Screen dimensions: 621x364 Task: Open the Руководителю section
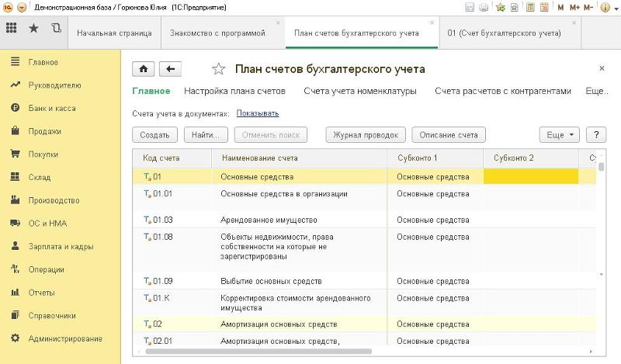tap(54, 85)
